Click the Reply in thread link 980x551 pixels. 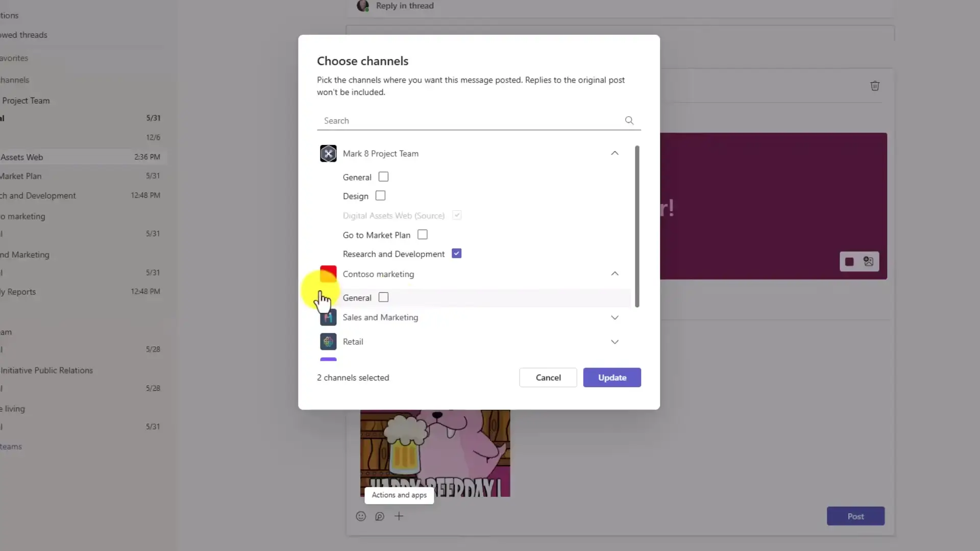coord(405,6)
